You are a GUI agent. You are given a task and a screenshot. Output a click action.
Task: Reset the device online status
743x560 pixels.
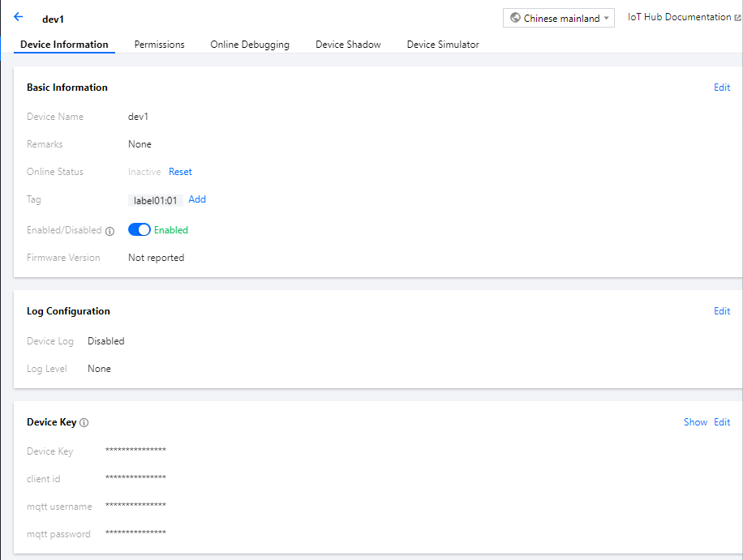click(x=180, y=172)
